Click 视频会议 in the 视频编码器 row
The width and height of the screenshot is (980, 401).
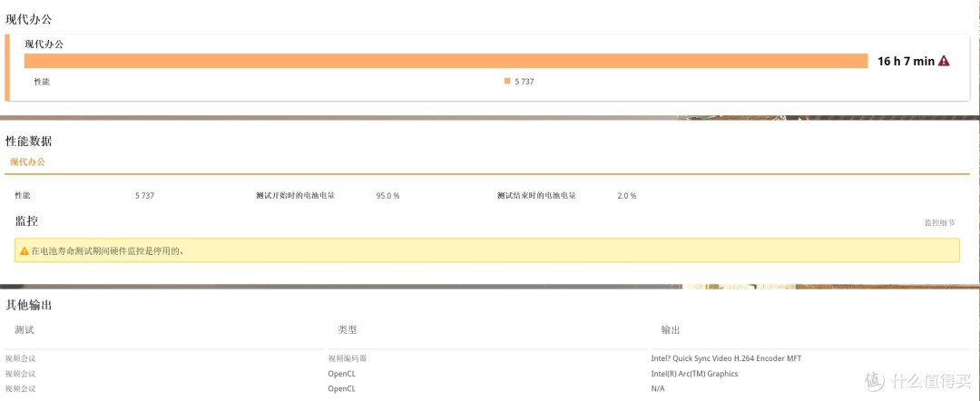[21, 358]
